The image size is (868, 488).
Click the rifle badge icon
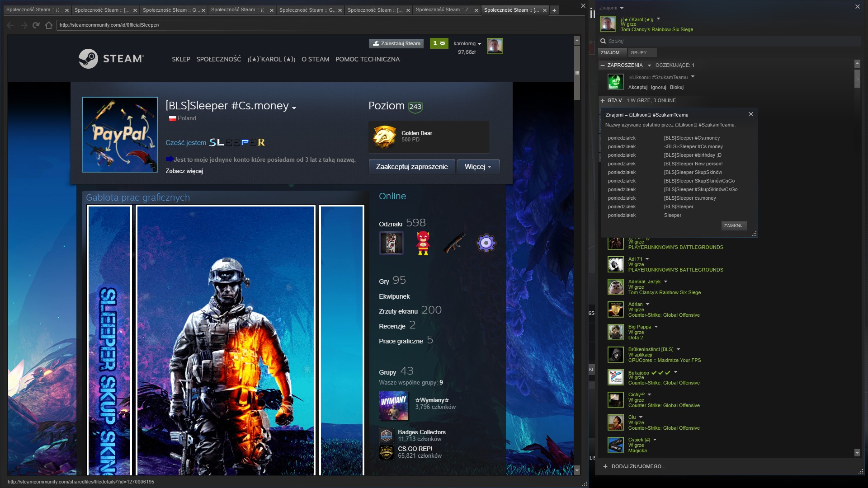(x=454, y=243)
